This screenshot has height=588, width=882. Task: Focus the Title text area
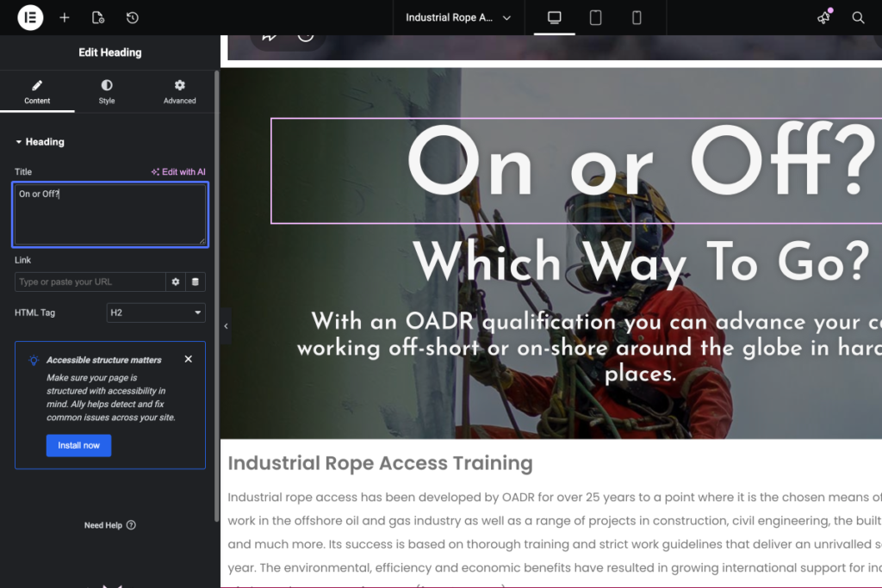(110, 214)
